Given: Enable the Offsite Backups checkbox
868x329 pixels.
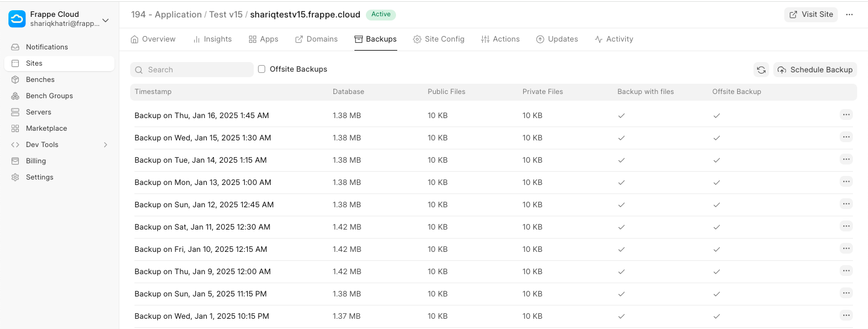Looking at the screenshot, I should tap(262, 69).
